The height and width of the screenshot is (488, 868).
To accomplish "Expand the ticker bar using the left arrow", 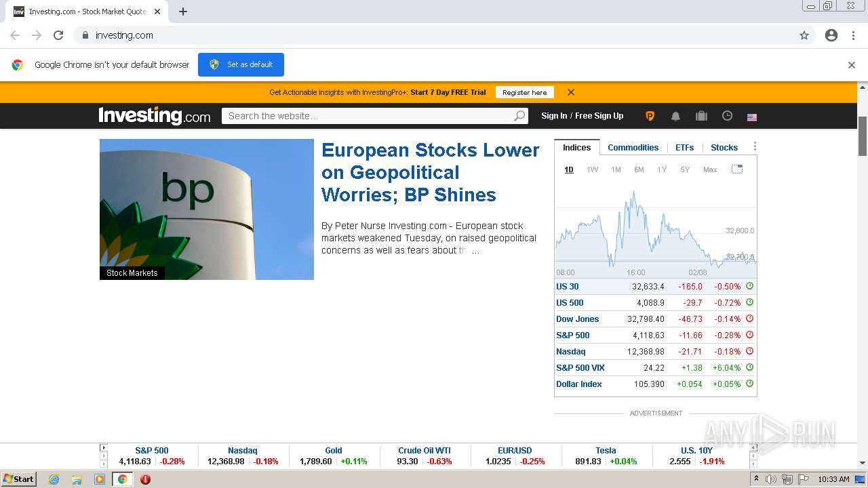I will (x=104, y=447).
